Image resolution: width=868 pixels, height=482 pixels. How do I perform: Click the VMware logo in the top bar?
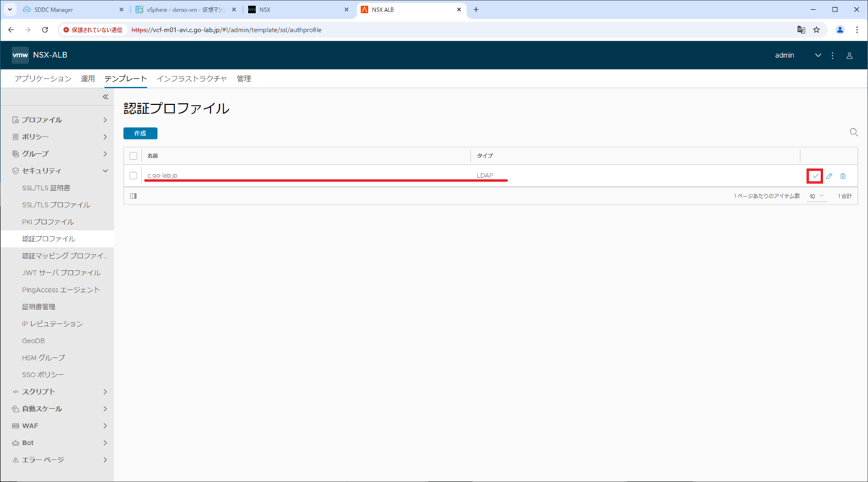(20, 54)
